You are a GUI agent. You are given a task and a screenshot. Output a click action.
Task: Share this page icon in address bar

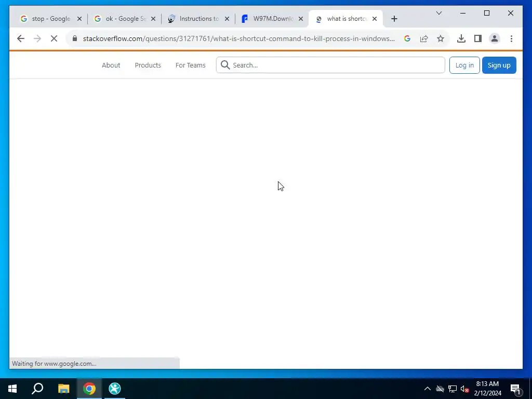click(424, 38)
